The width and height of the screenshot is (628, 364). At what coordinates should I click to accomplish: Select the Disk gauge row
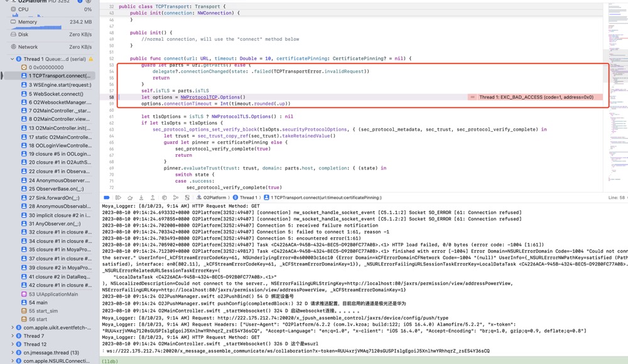point(50,35)
